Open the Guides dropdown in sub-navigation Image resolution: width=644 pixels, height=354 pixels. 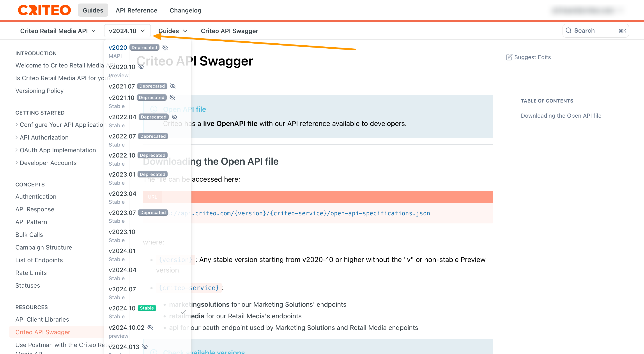pos(173,31)
